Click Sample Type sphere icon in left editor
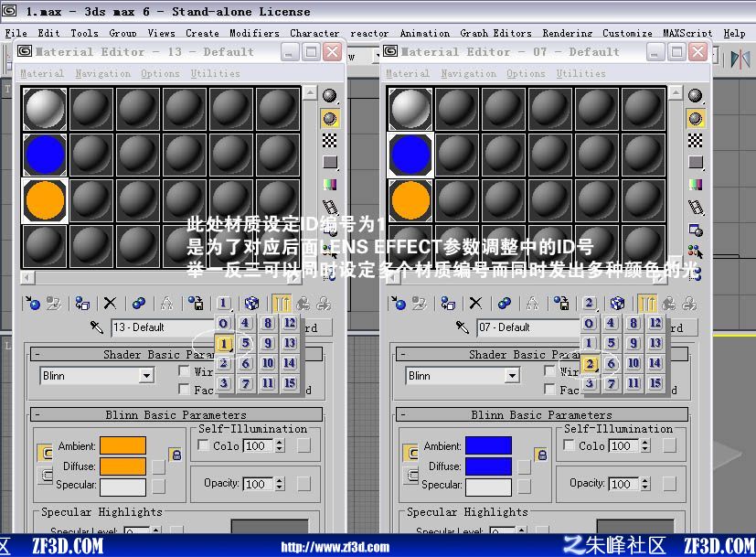This screenshot has width=756, height=557. (330, 96)
